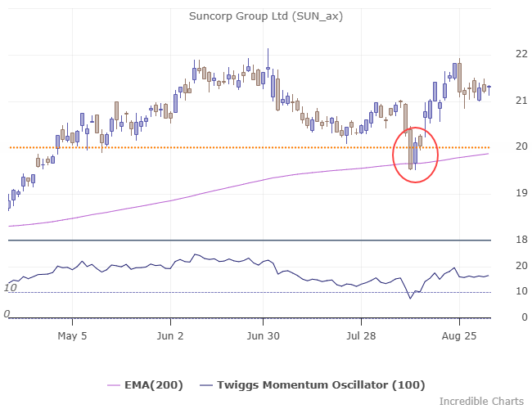Click the May 5 date axis label
Viewport: 532px width, 409px height.
[72, 335]
